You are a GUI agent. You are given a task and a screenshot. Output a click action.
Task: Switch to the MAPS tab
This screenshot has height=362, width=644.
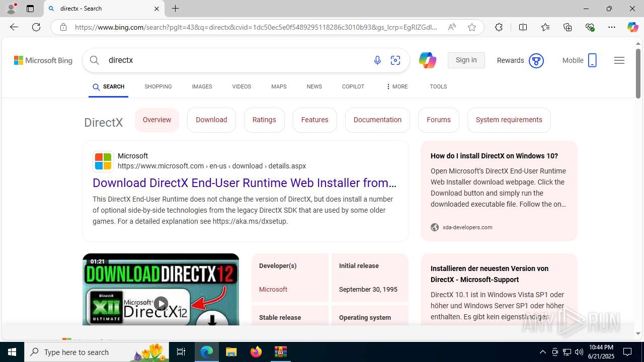coord(279,86)
